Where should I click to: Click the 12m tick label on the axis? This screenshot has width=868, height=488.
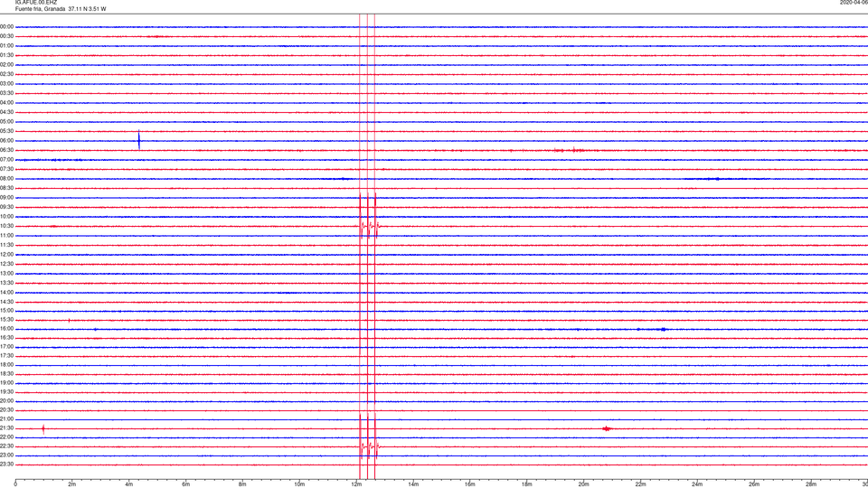tap(356, 484)
